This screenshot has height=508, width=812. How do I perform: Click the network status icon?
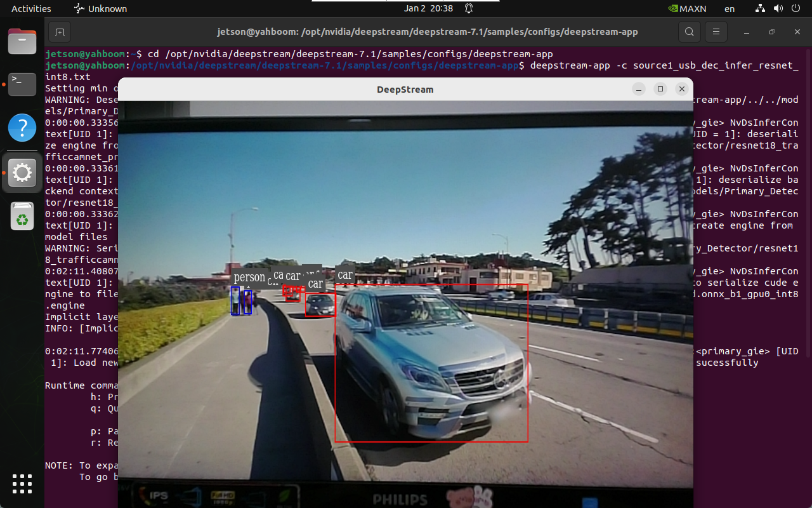click(x=761, y=9)
